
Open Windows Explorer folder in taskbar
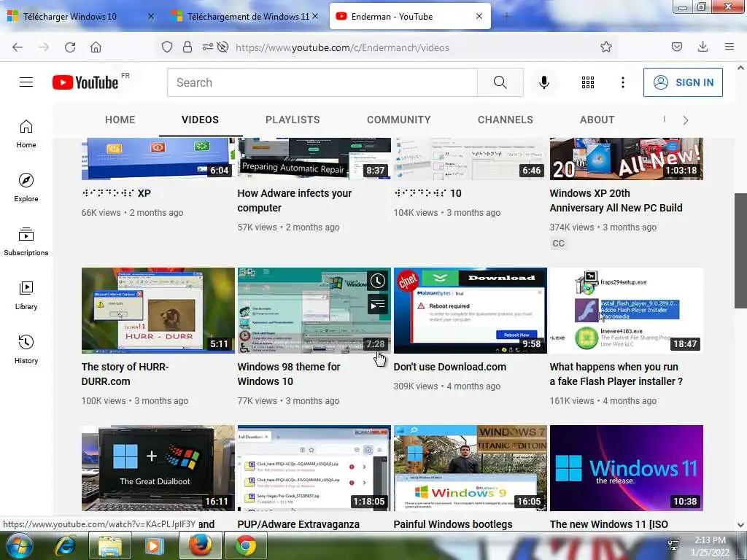click(110, 545)
